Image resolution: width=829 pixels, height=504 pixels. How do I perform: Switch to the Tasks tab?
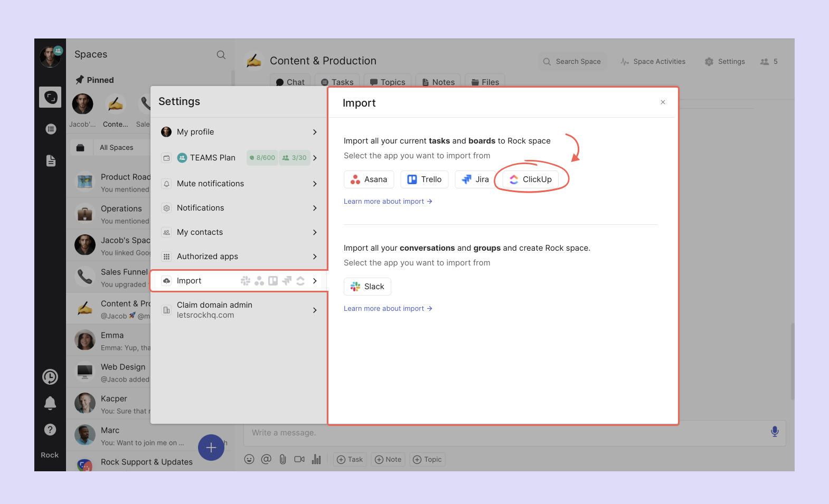337,82
